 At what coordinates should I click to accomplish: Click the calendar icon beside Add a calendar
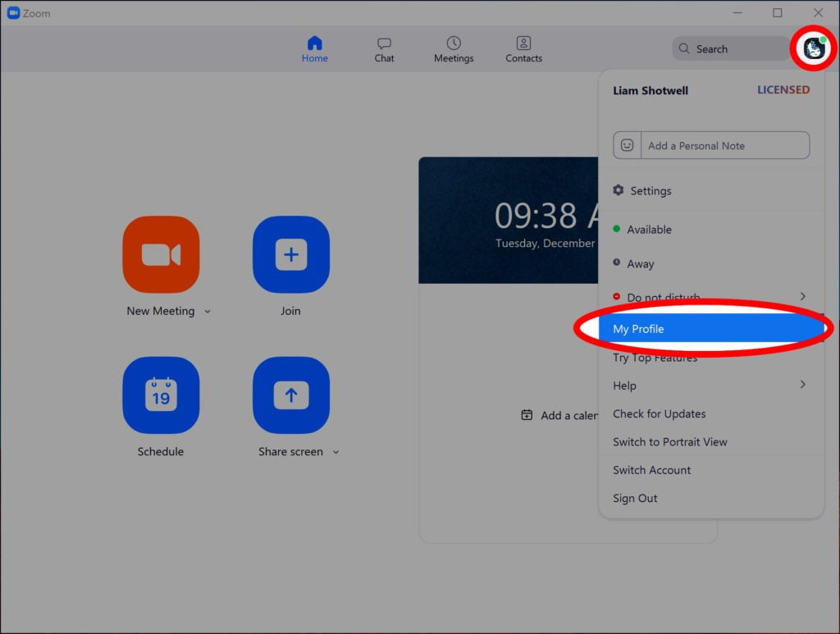pos(527,415)
